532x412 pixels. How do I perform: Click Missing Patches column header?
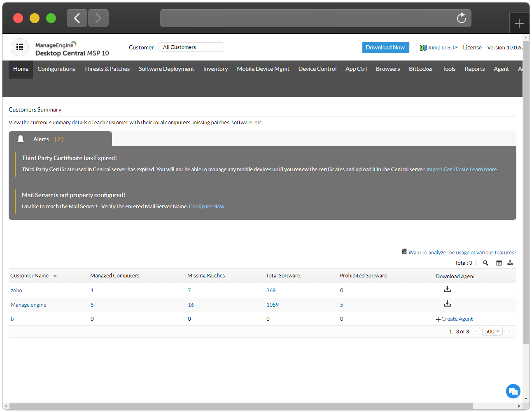206,276
